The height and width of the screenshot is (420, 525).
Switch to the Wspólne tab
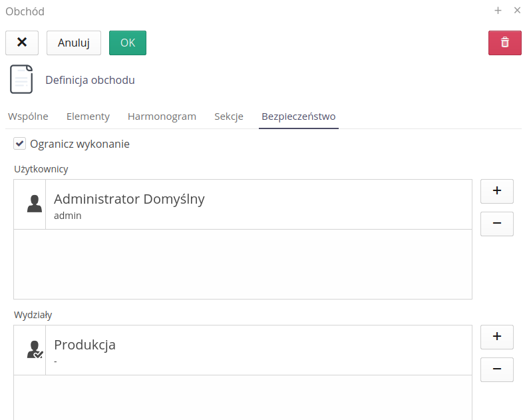[28, 116]
